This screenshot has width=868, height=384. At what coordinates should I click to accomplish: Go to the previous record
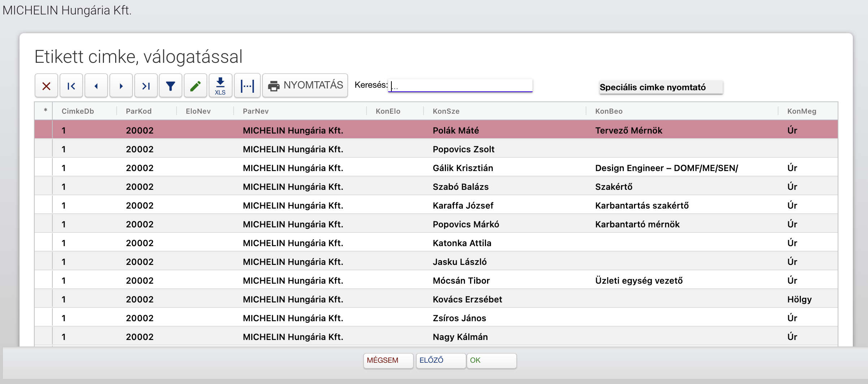click(x=96, y=86)
